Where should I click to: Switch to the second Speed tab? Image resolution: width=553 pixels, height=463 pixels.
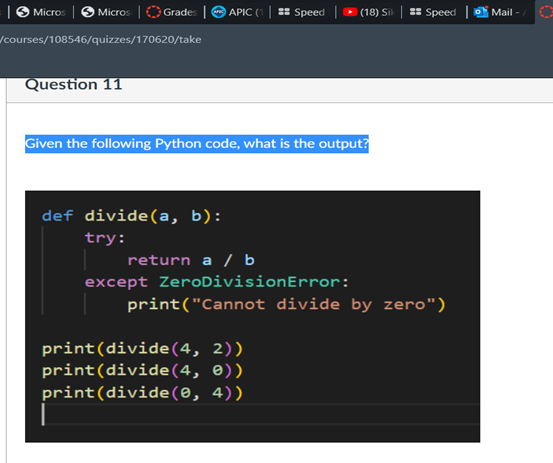(433, 12)
